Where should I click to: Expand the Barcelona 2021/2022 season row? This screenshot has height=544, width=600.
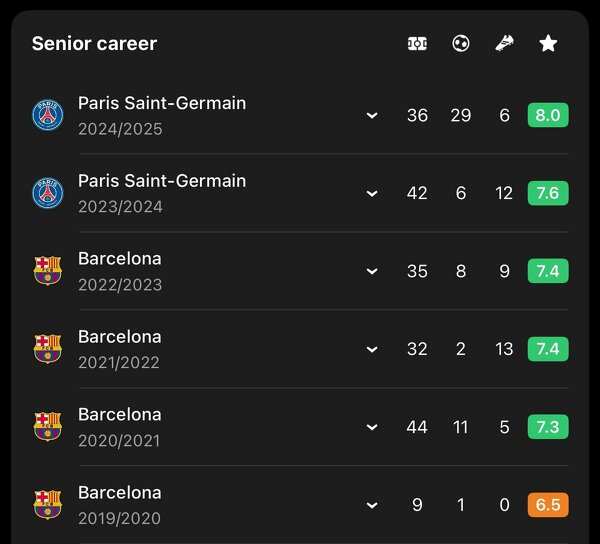pos(372,349)
